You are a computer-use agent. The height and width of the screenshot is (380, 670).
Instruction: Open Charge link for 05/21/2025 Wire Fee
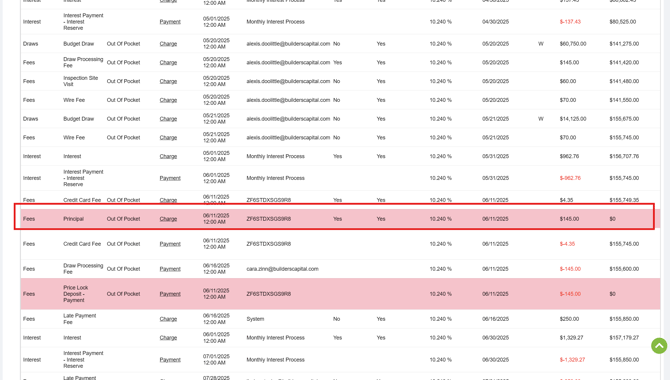pyautogui.click(x=168, y=138)
